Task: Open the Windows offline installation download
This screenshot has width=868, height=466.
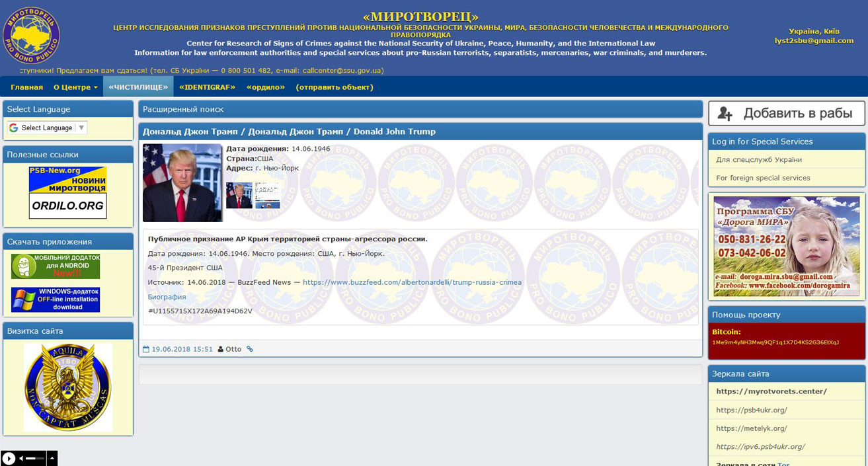Action: point(56,299)
